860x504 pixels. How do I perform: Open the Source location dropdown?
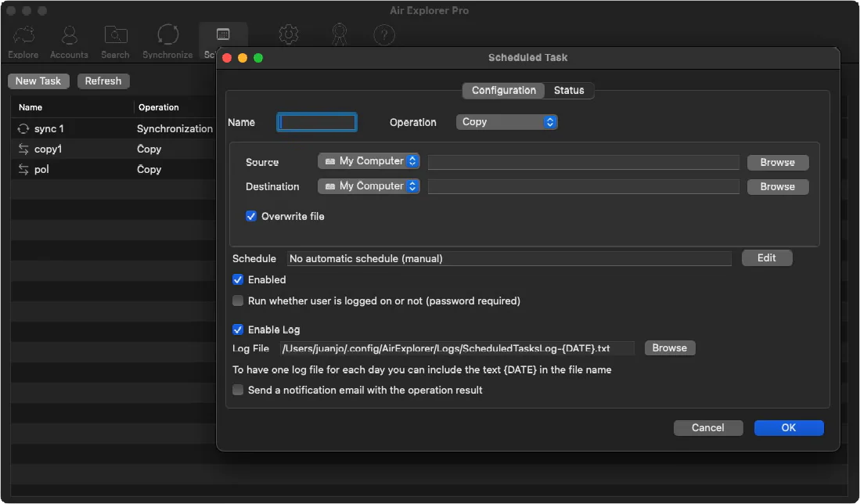pos(369,162)
